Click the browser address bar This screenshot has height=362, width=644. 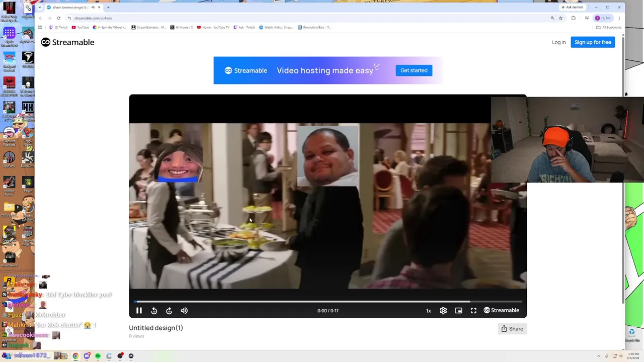click(307, 18)
